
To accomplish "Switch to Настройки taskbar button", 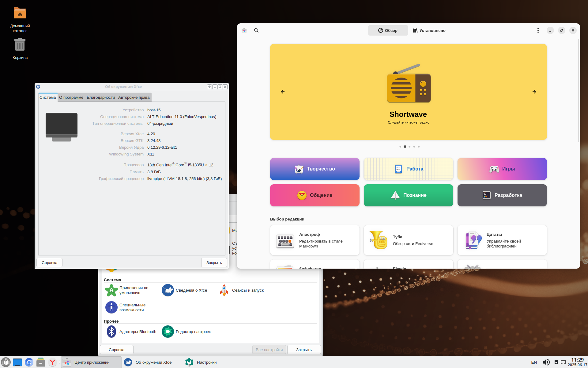I will 214,362.
